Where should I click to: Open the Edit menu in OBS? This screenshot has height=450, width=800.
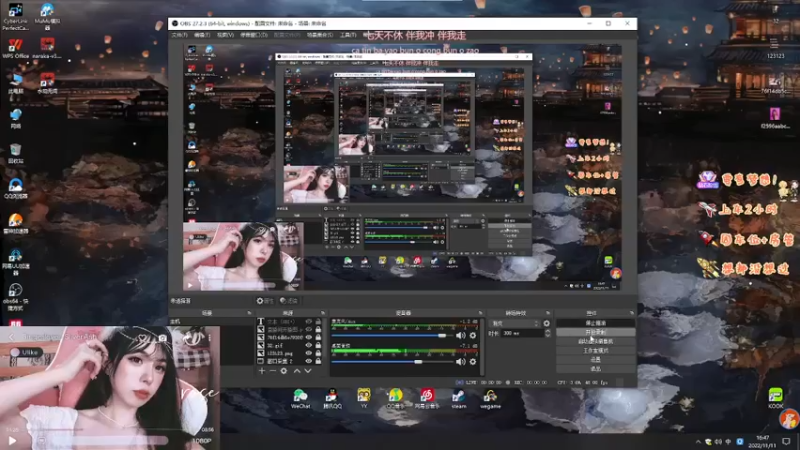202,35
